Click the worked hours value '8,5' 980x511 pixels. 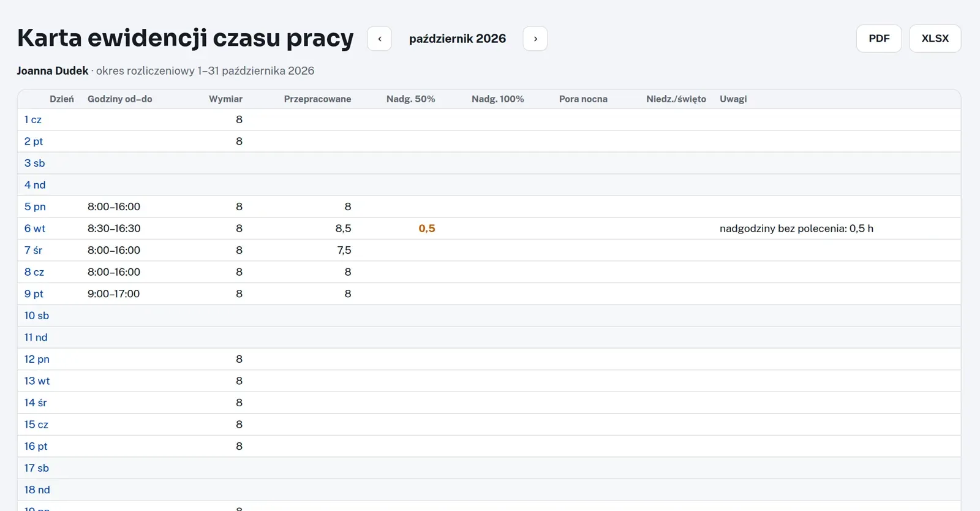coord(343,229)
